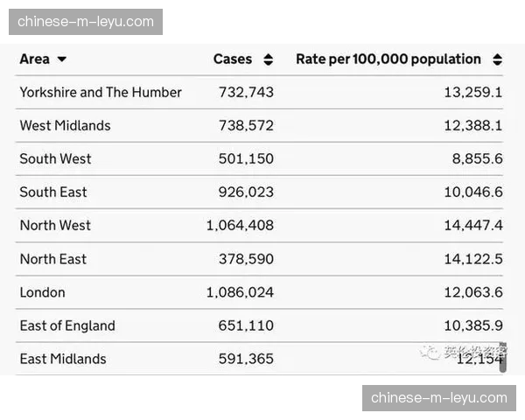Select the East Midlands row label
Image resolution: width=525 pixels, height=420 pixels.
(x=63, y=359)
